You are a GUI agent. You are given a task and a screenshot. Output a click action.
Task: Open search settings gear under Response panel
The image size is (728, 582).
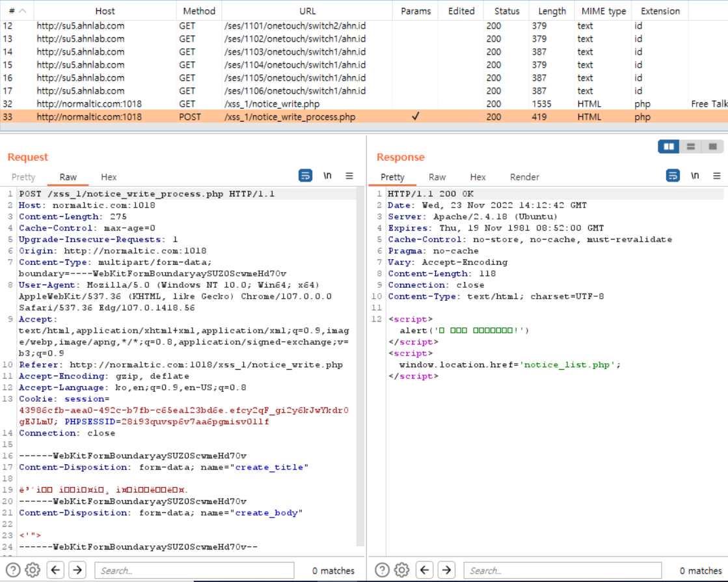(x=401, y=570)
